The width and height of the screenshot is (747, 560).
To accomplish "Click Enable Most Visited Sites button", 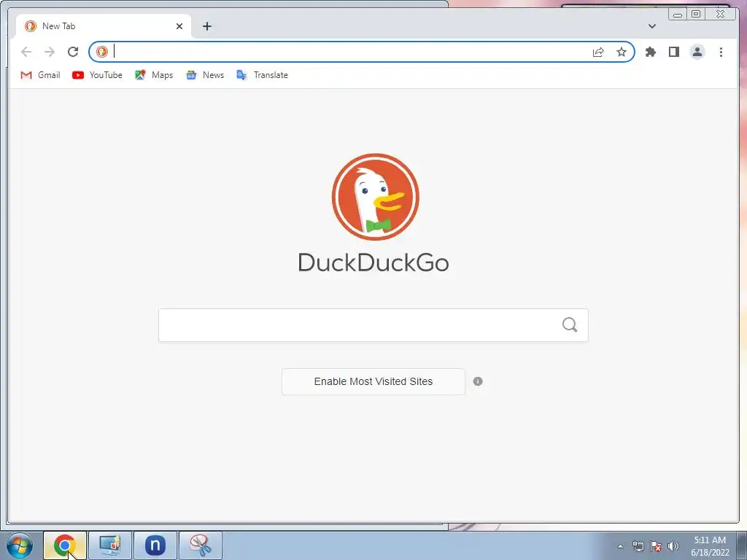I will [373, 381].
